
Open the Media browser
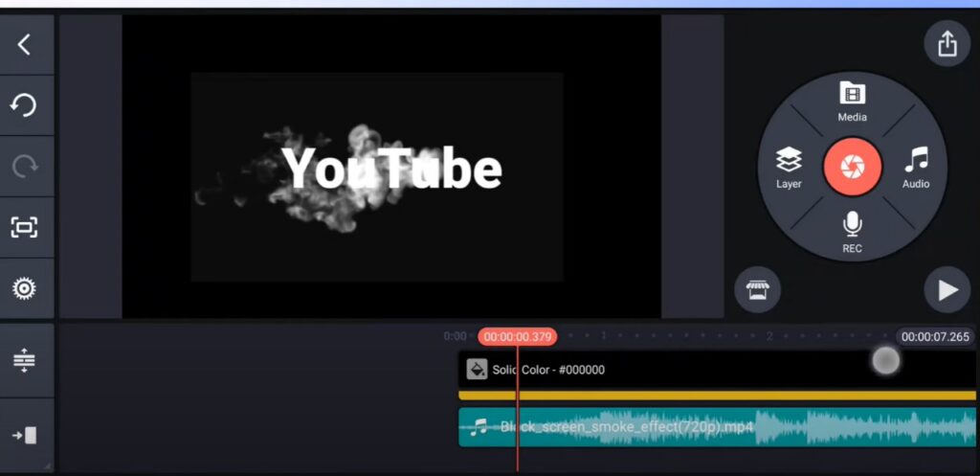[852, 102]
